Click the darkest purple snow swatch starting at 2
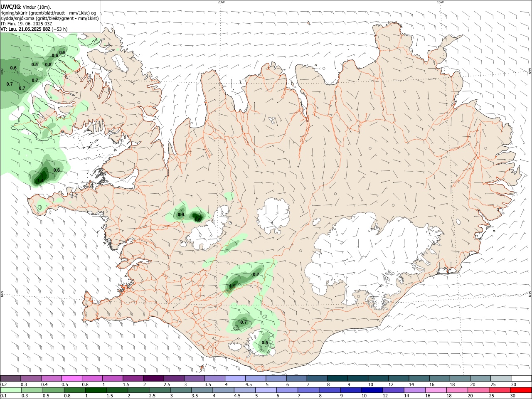Screen dimensions: 532x399 point(153,378)
